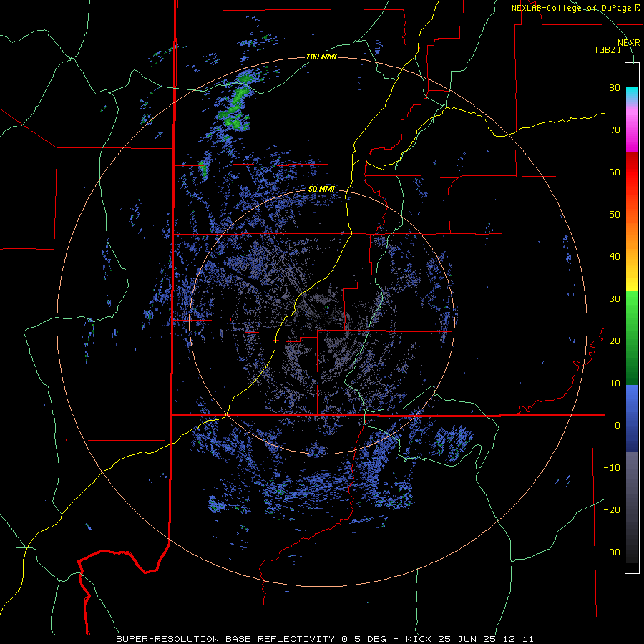The width and height of the screenshot is (644, 644).
Task: Click the 40 scale label
Action: point(615,257)
